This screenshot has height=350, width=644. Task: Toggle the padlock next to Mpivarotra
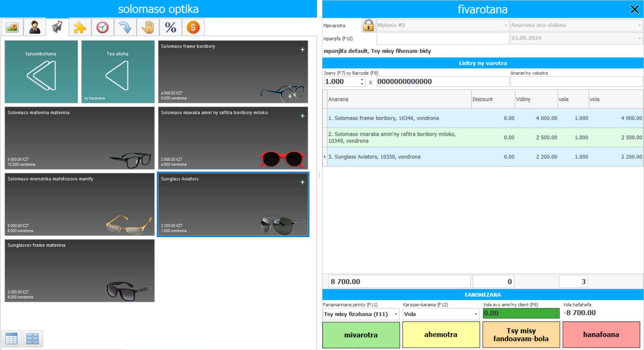click(368, 25)
